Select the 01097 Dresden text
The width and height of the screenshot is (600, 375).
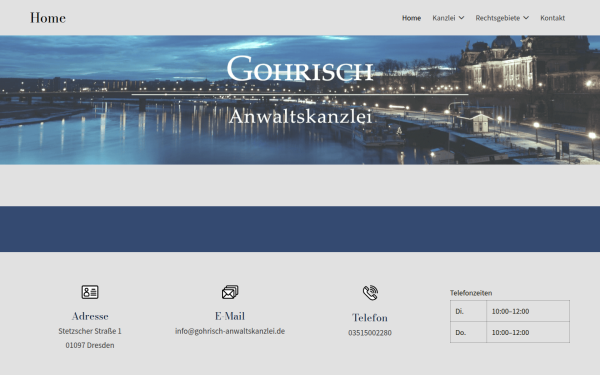pyautogui.click(x=90, y=345)
